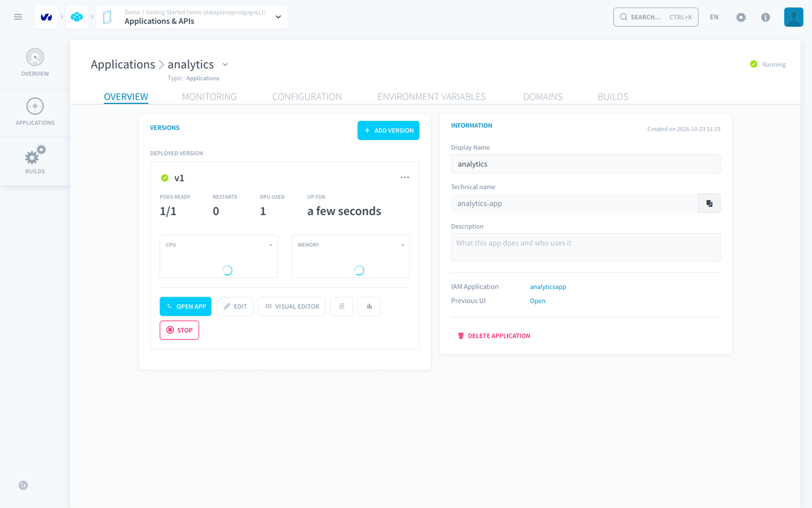Click the Display Name input field
This screenshot has width=812, height=508.
point(586,164)
